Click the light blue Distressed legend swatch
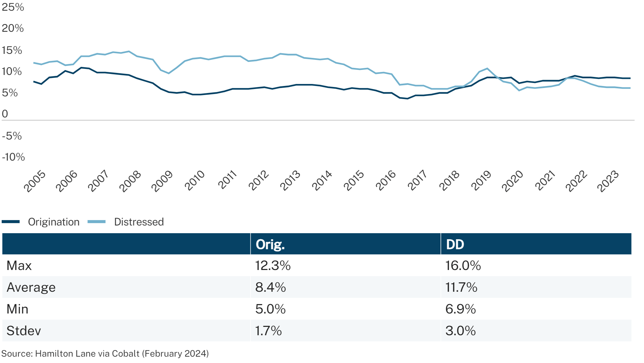Image resolution: width=644 pixels, height=363 pixels. click(96, 222)
